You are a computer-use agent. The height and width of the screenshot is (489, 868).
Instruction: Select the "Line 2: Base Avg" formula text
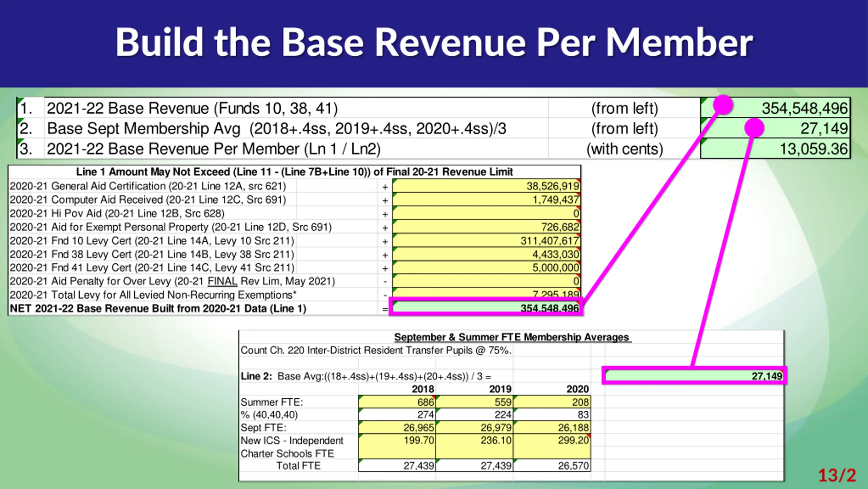point(366,376)
